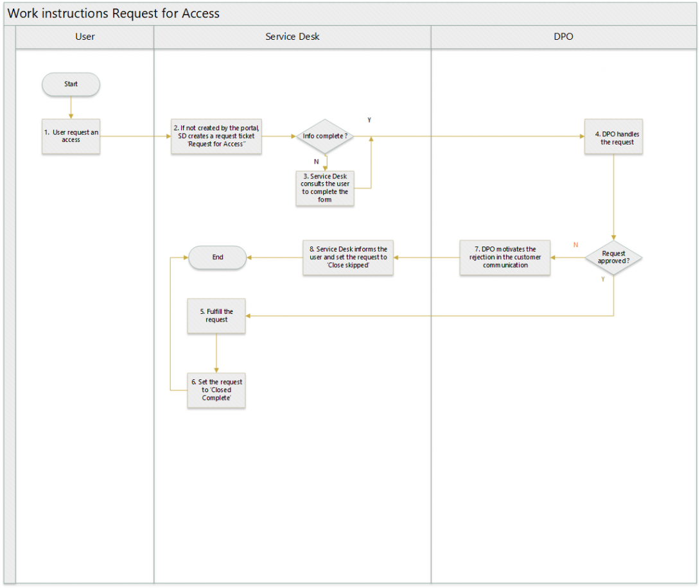Click the "4. DPO handles the request" box
This screenshot has width=700, height=588.
point(613,137)
